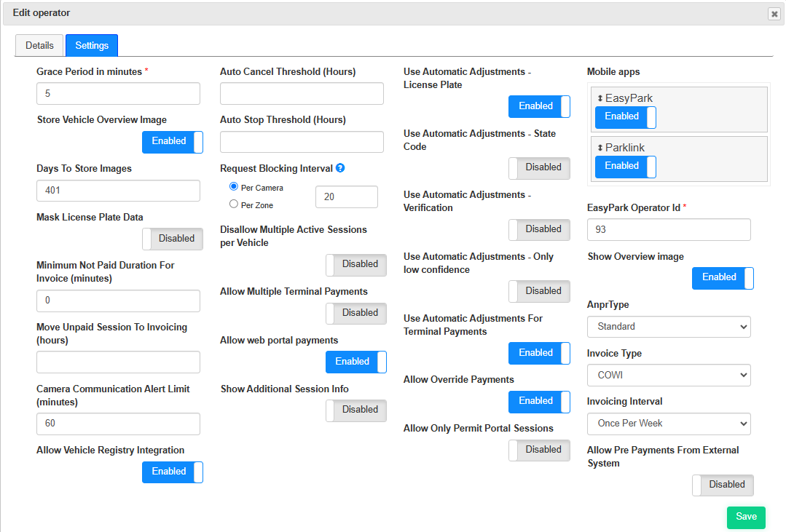Click Minimum Not Paid Duration field
Screen dimensions: 786x532
pos(118,301)
